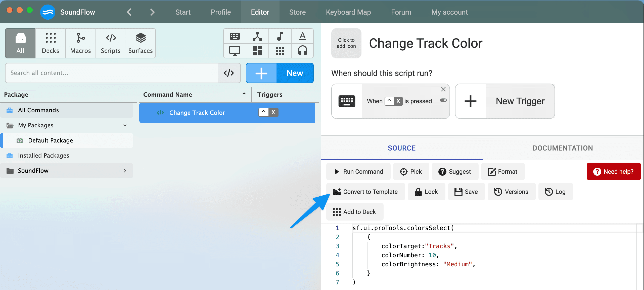Click the Ctrl+X trigger badge in command row
644x290 pixels.
coord(268,112)
